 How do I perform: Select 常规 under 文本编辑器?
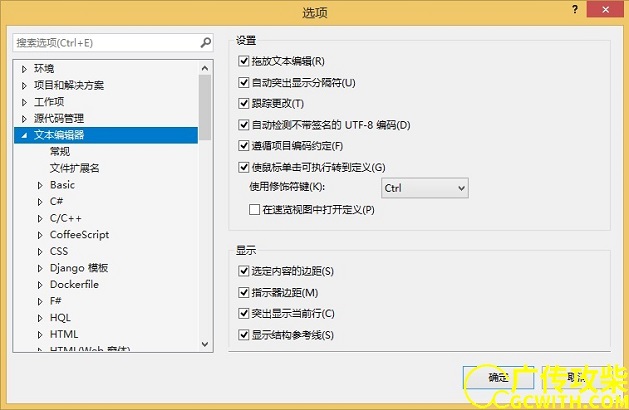coord(60,152)
